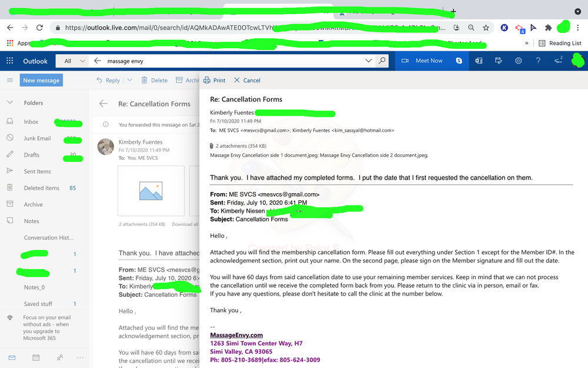Toggle the hamburger navigation pane button

(9, 80)
